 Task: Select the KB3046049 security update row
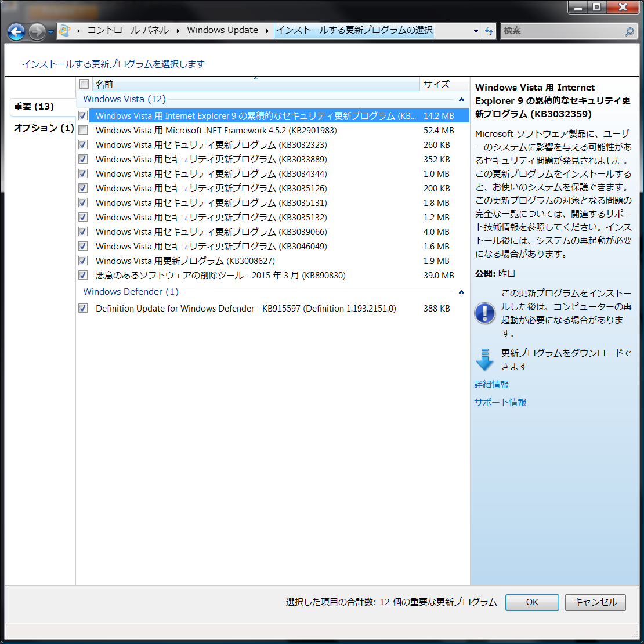pyautogui.click(x=273, y=246)
